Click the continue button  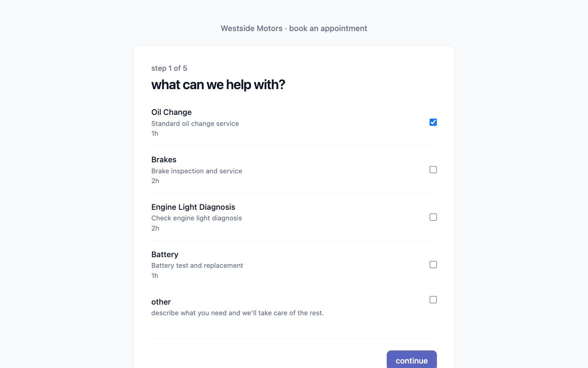[x=412, y=359]
